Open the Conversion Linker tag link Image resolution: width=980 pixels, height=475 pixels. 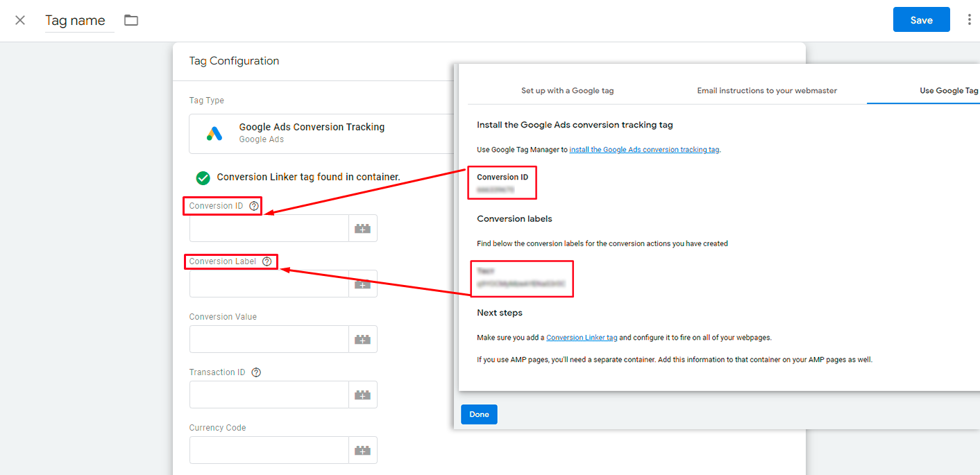[x=582, y=338]
